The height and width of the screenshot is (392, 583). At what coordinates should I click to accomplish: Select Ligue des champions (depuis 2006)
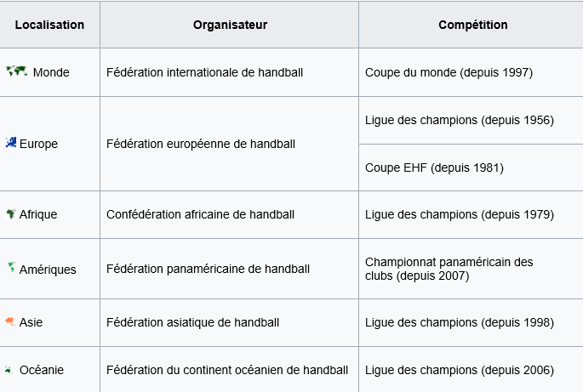click(460, 370)
